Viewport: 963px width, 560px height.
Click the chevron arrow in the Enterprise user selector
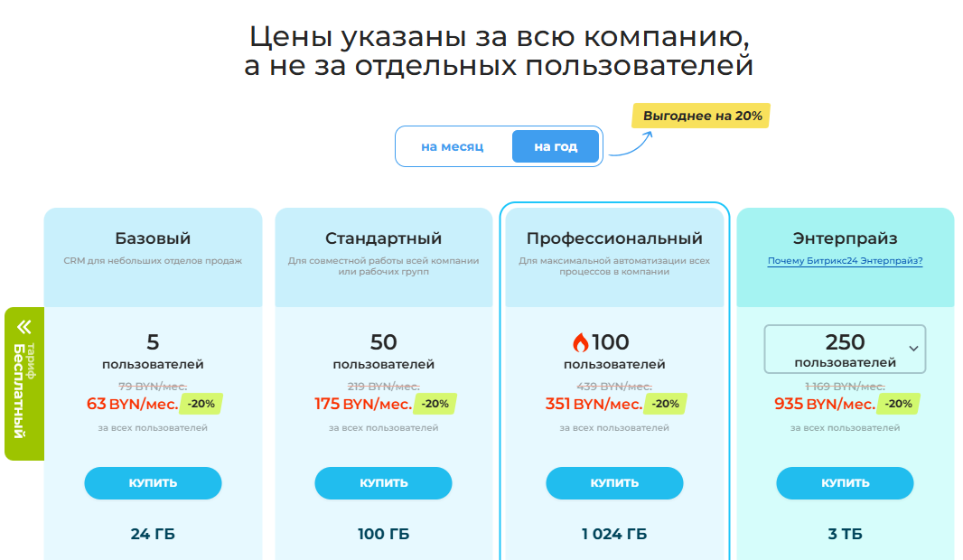coord(913,349)
